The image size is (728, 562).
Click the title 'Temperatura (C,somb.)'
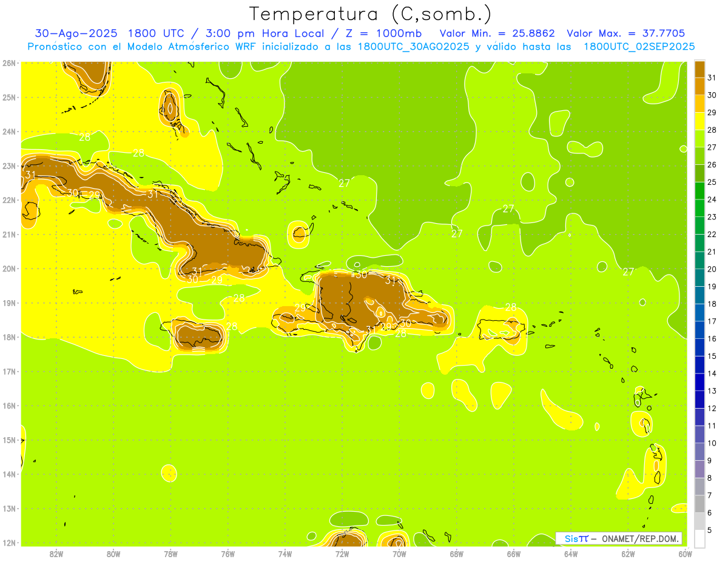371,15
